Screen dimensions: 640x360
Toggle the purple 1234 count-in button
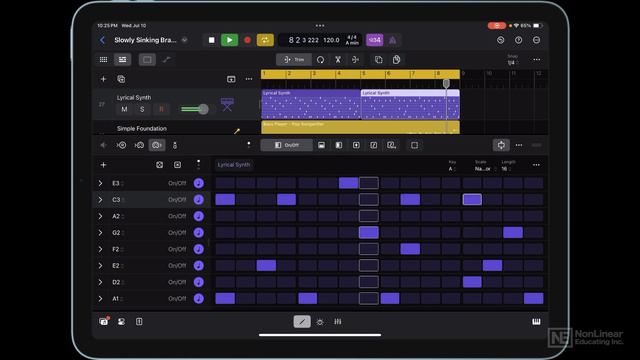(x=374, y=40)
